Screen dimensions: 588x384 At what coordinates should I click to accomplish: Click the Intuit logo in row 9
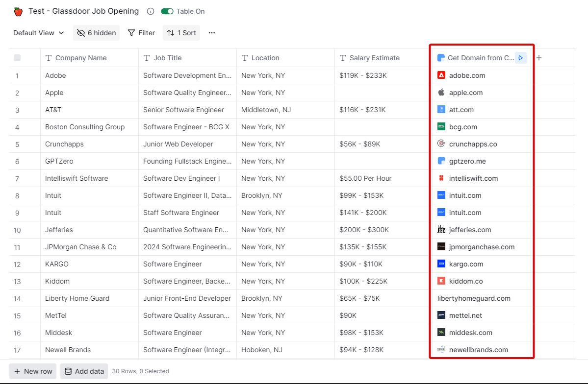pos(441,213)
